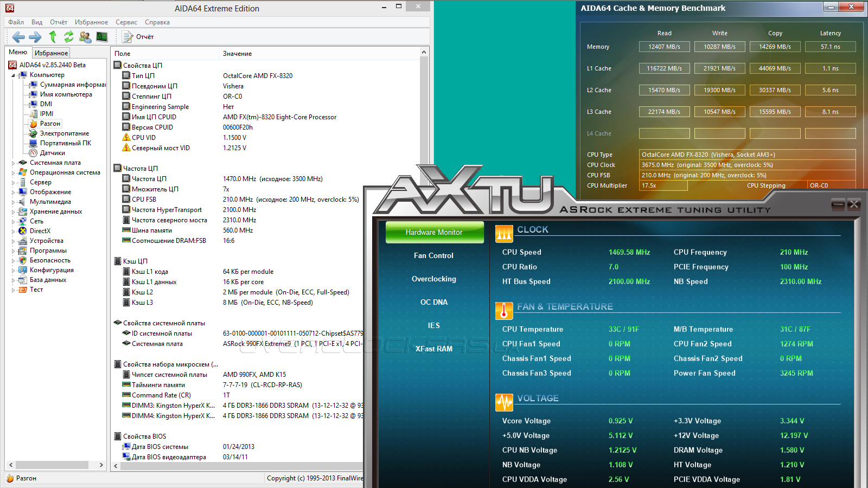Image resolution: width=868 pixels, height=488 pixels.
Task: Open the Вид menu
Action: click(x=37, y=22)
